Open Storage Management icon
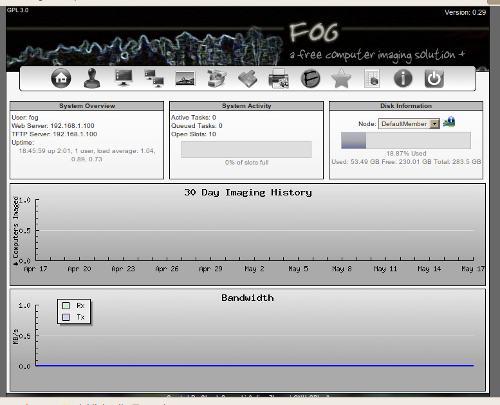Screen dimensions: 500x405 [216, 78]
